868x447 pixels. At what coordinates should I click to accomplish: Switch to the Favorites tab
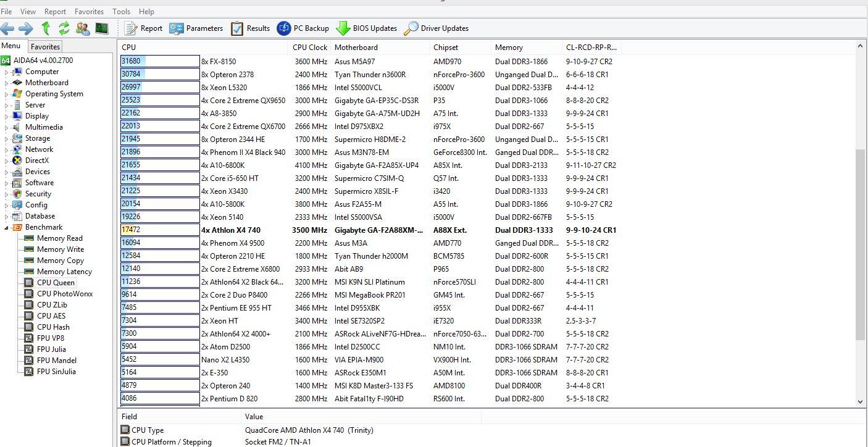coord(45,47)
